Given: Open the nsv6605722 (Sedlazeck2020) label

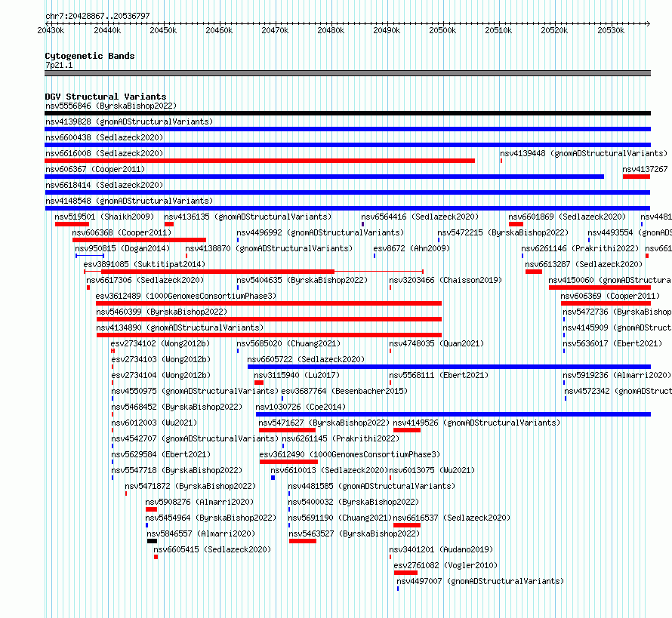Looking at the screenshot, I should 306,359.
